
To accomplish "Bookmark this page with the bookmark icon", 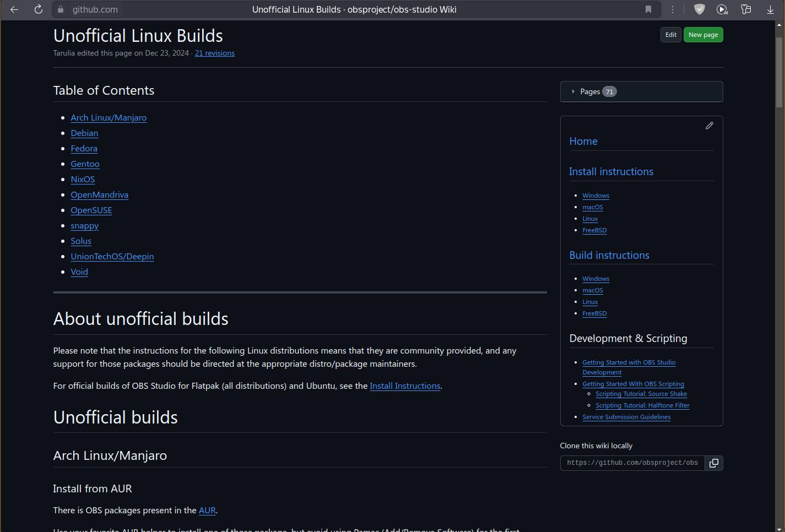I will point(648,9).
